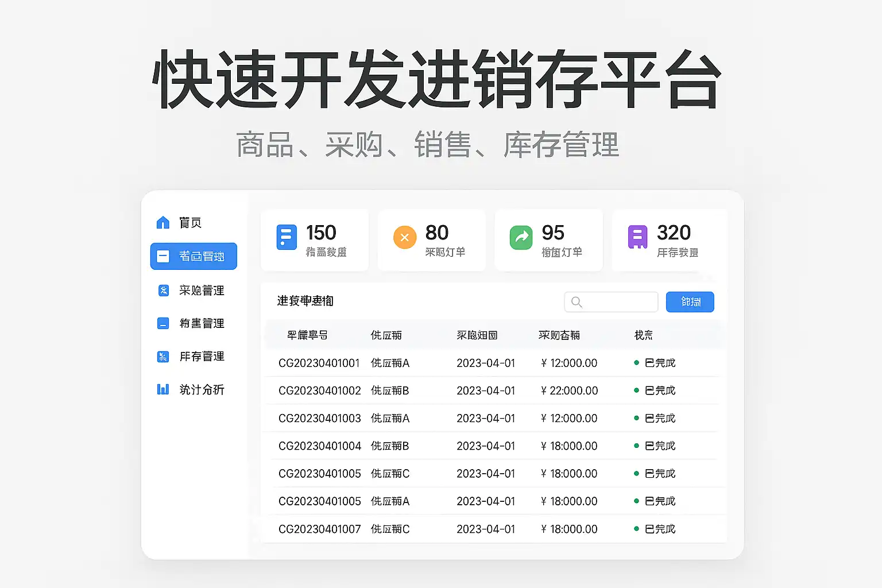882x588 pixels.
Task: Focus the search input field
Action: [611, 302]
